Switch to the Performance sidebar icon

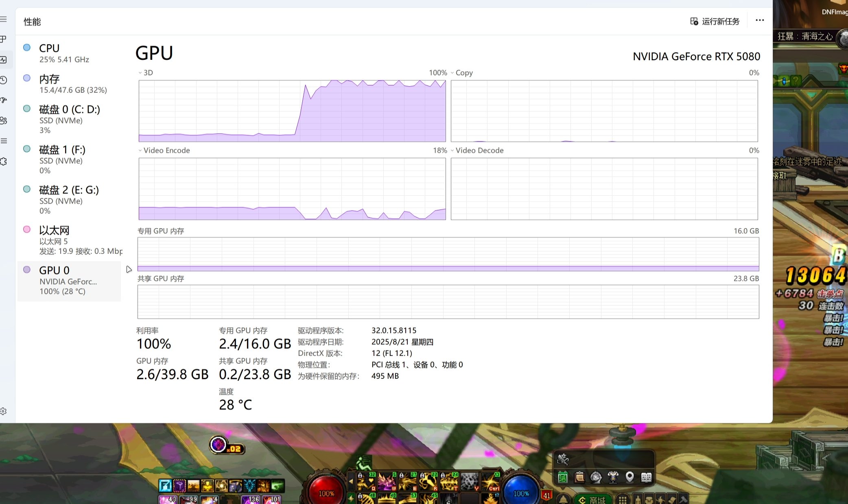4,60
